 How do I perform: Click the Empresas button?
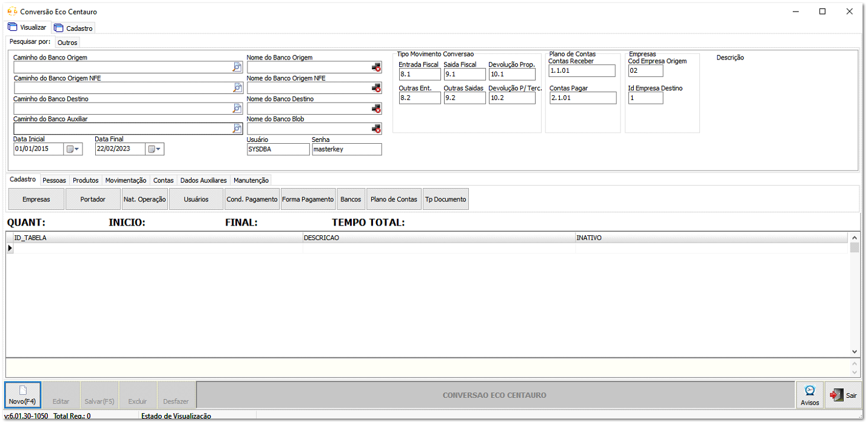tap(36, 199)
